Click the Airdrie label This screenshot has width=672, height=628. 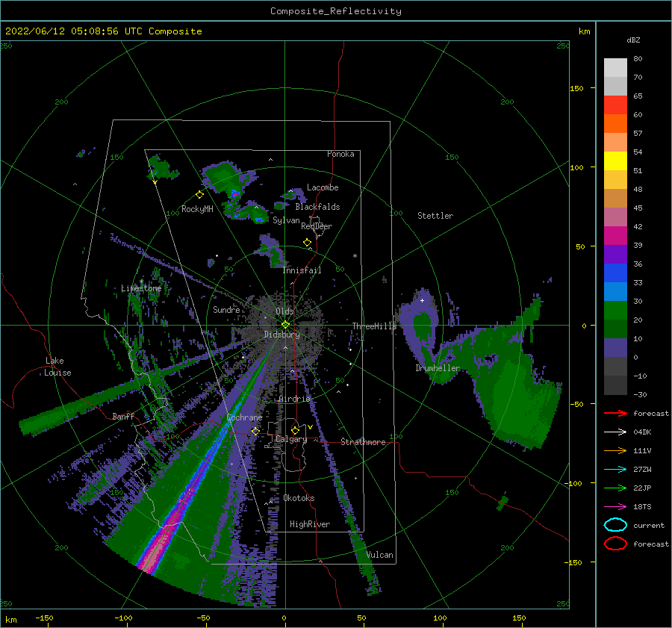pyautogui.click(x=294, y=399)
